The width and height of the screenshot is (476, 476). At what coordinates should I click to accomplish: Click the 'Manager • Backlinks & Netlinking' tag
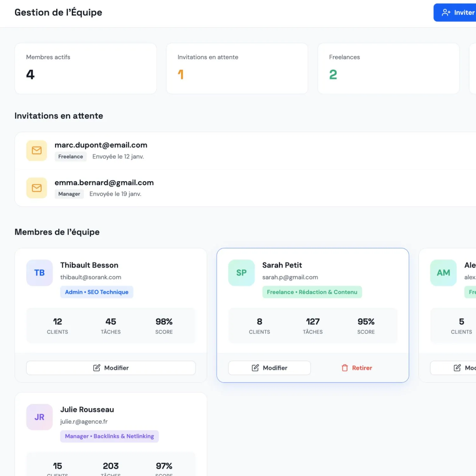109,436
